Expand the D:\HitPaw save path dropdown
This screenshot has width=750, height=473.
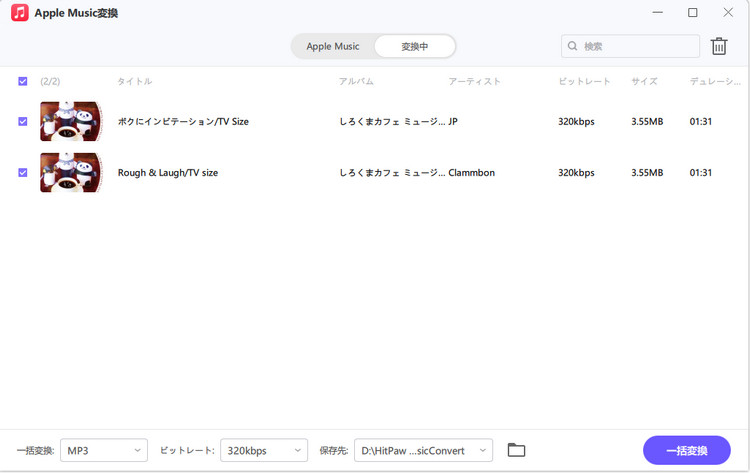[423, 451]
